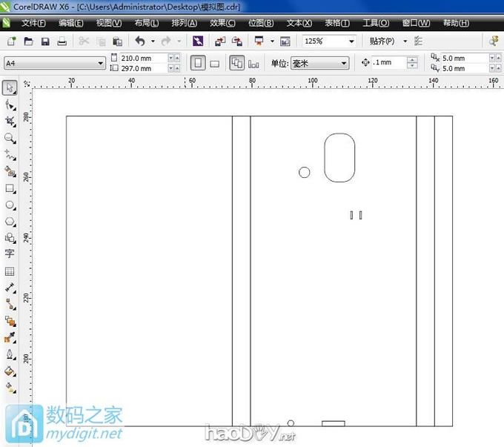Click the Print icon in toolbar

[62, 42]
